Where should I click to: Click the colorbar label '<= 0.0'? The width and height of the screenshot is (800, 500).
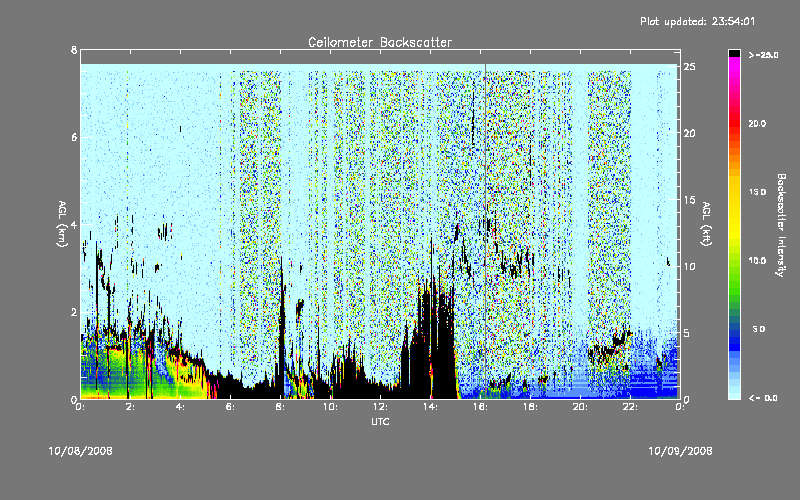(763, 398)
